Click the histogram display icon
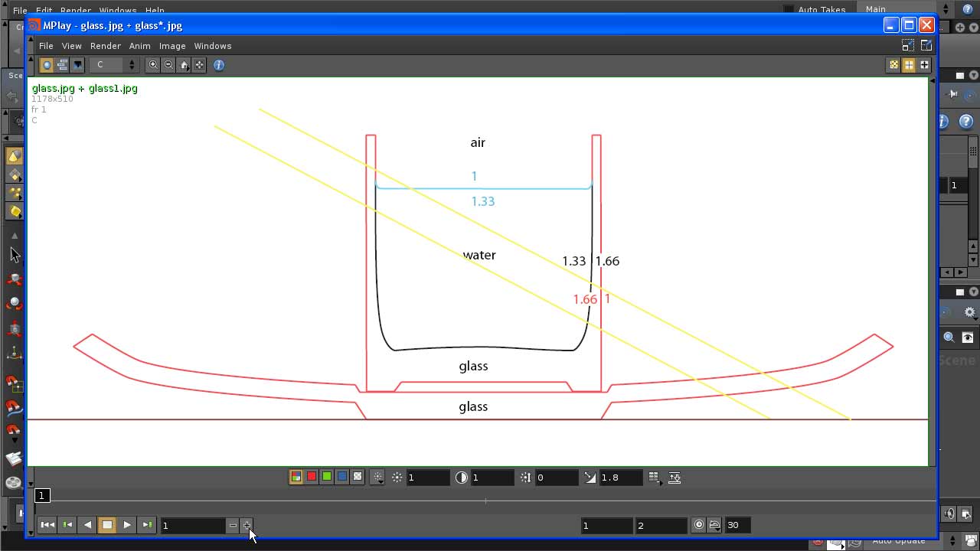Image resolution: width=980 pixels, height=551 pixels. coord(675,478)
